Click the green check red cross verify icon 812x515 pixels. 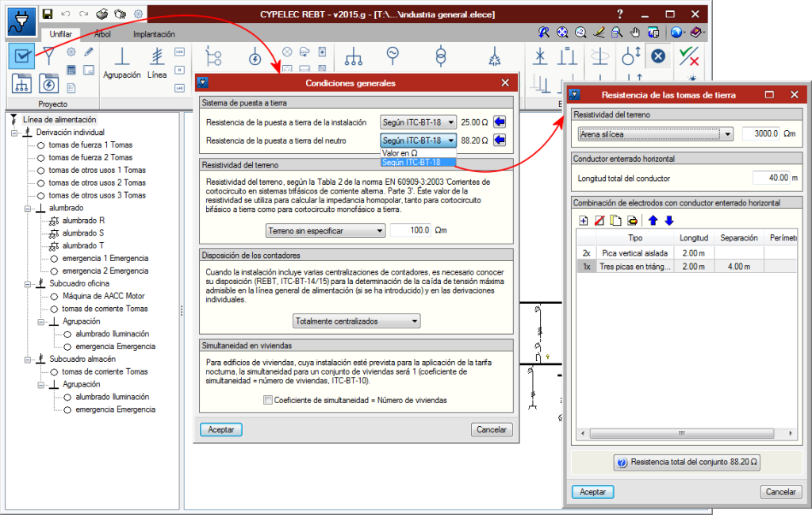(x=689, y=56)
